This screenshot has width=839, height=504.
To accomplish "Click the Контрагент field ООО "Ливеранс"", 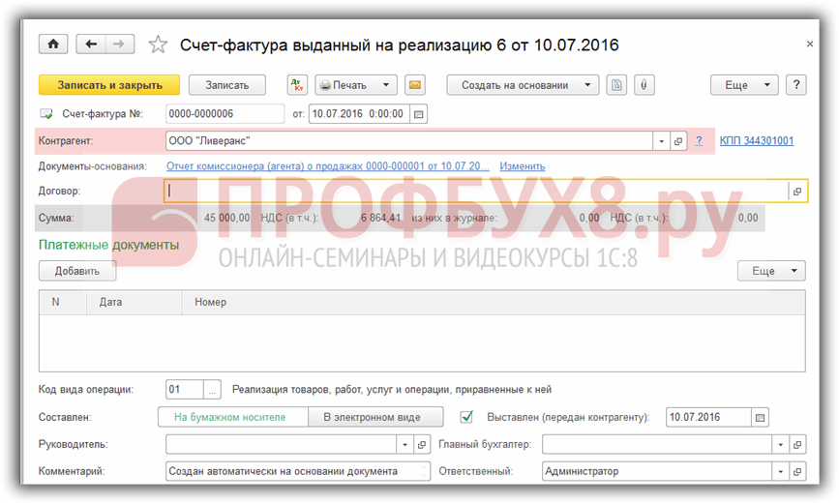I will 409,141.
